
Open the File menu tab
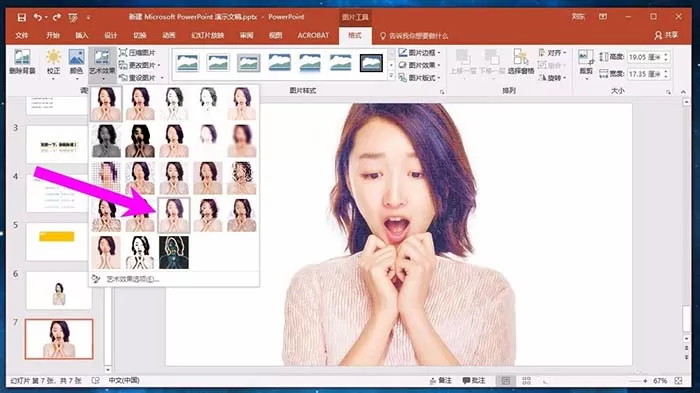point(21,35)
